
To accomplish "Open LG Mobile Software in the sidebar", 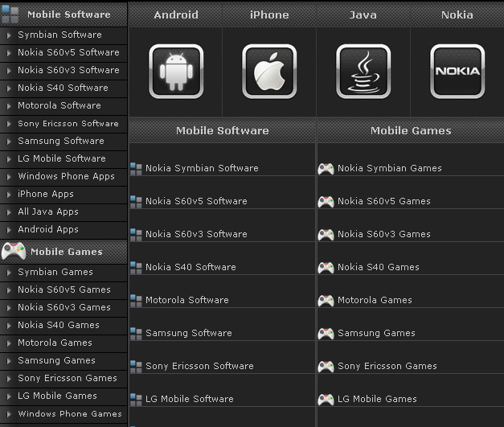I will click(x=62, y=158).
